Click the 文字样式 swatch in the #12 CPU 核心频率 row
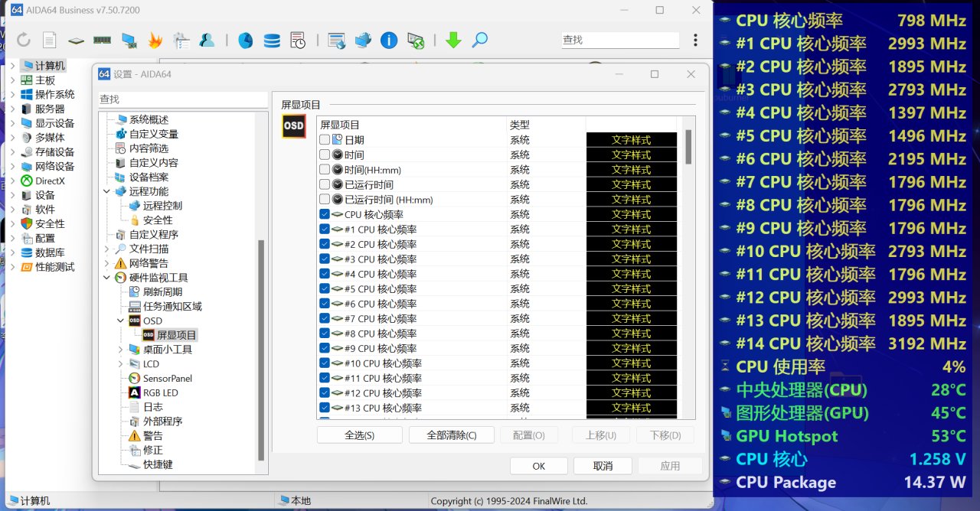The height and width of the screenshot is (511, 980). pyautogui.click(x=632, y=393)
